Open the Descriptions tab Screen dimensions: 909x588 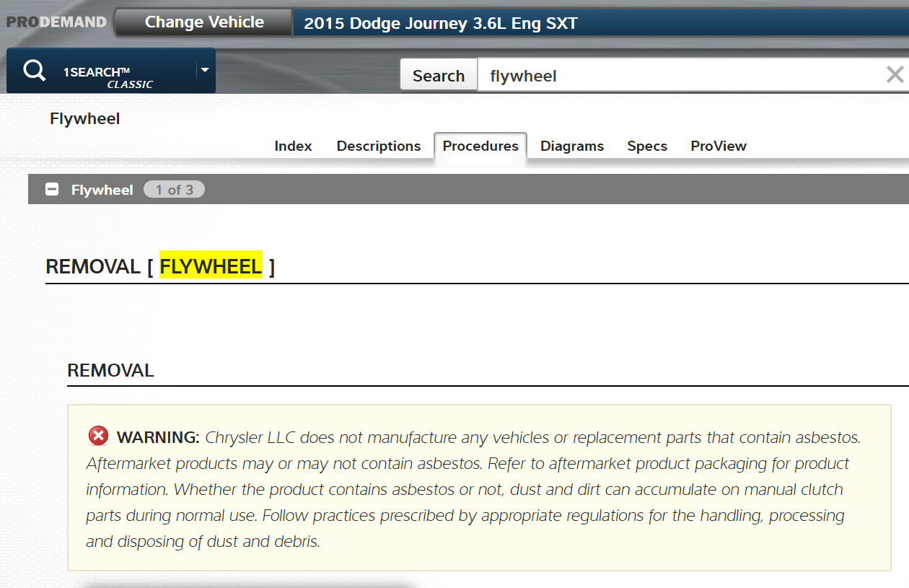(379, 146)
